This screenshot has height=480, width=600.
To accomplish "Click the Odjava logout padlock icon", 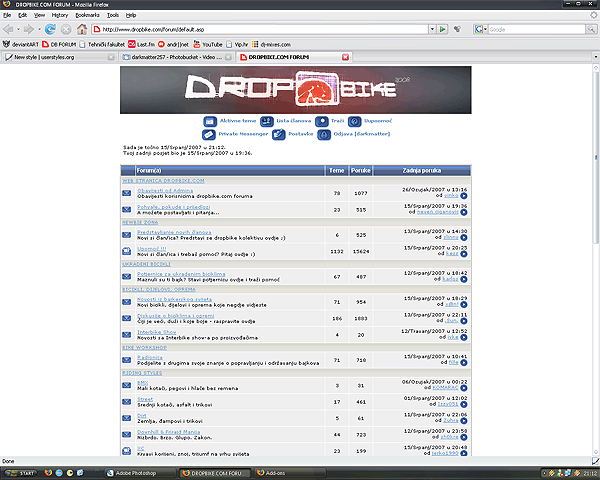I will coord(324,135).
